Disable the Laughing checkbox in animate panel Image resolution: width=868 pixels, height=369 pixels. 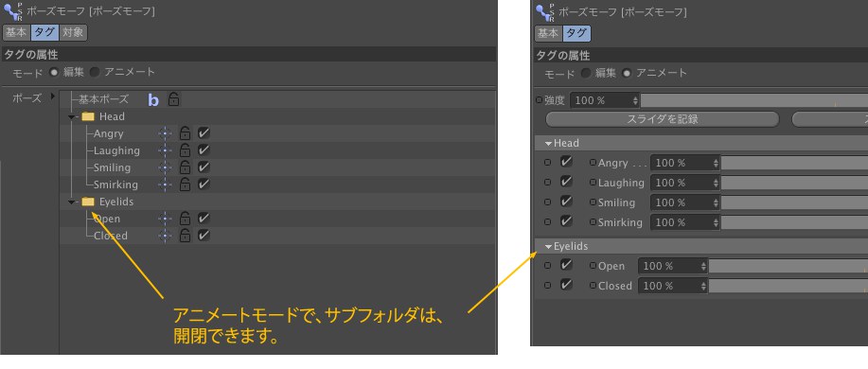[566, 182]
